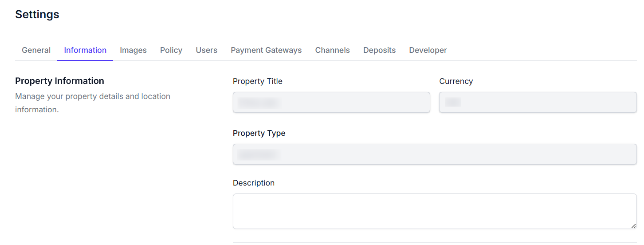Image resolution: width=644 pixels, height=245 pixels.
Task: Open the Users tab
Action: click(206, 50)
